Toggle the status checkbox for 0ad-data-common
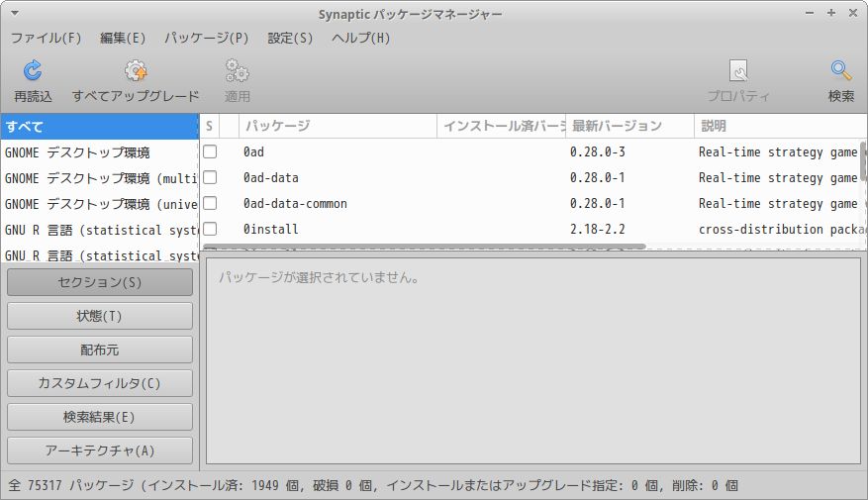Image resolution: width=868 pixels, height=500 pixels. click(210, 203)
